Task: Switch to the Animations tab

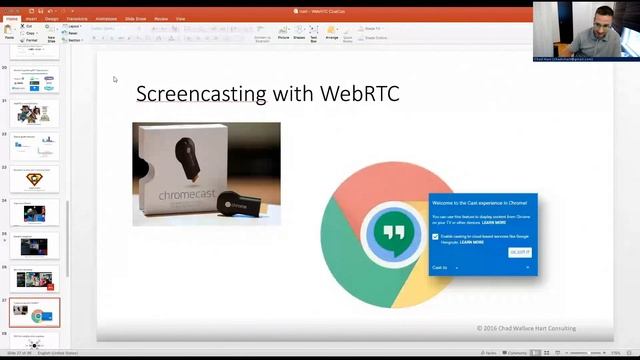Action: point(106,19)
